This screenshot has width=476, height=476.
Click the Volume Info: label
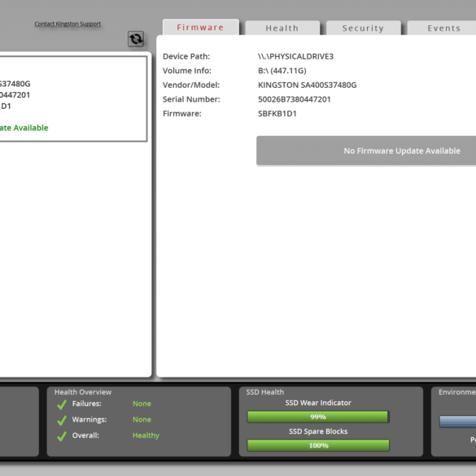[186, 71]
